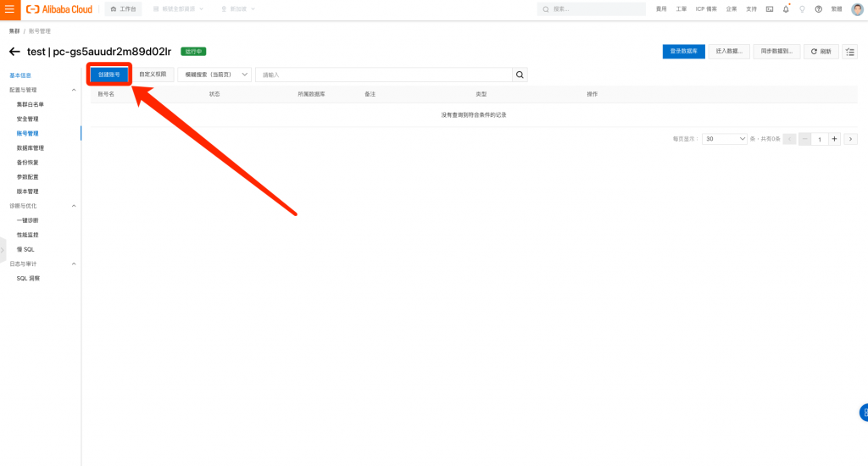
Task: Open the notifications bell icon
Action: click(786, 8)
